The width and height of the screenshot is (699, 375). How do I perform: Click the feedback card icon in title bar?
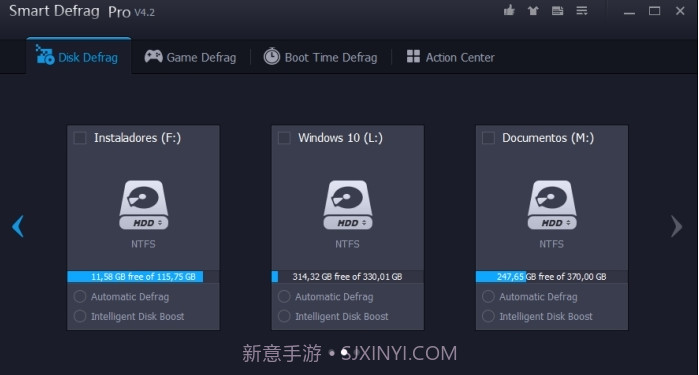click(557, 11)
